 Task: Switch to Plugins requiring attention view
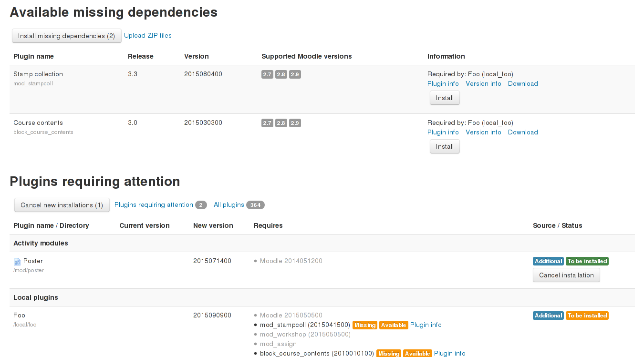pyautogui.click(x=154, y=204)
